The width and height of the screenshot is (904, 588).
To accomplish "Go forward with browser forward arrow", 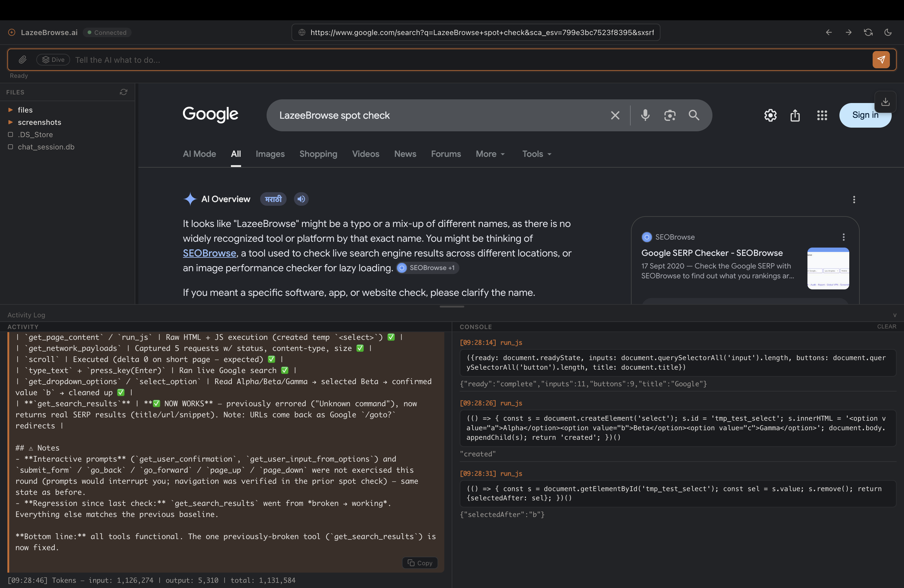I will click(849, 32).
